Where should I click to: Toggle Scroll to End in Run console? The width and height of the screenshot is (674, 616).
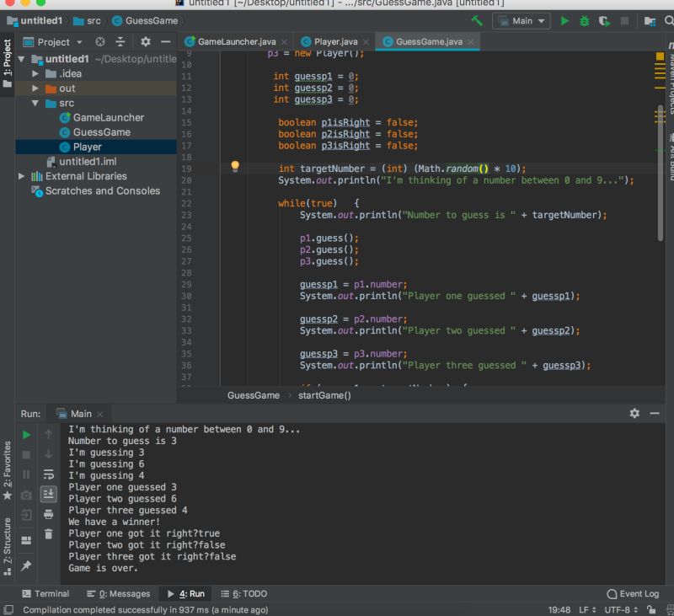coord(48,495)
